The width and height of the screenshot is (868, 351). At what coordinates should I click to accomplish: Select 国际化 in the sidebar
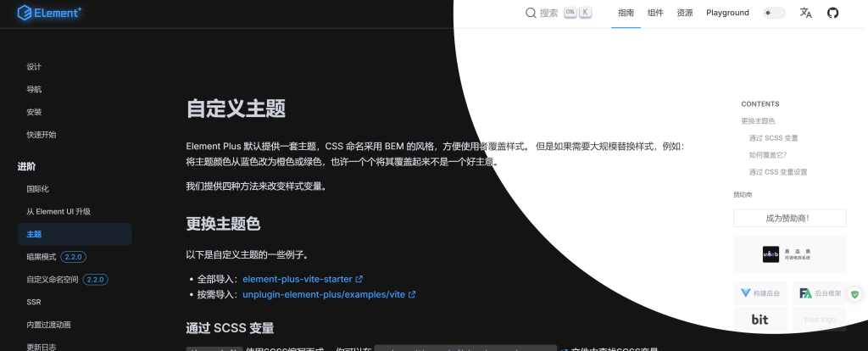[37, 188]
